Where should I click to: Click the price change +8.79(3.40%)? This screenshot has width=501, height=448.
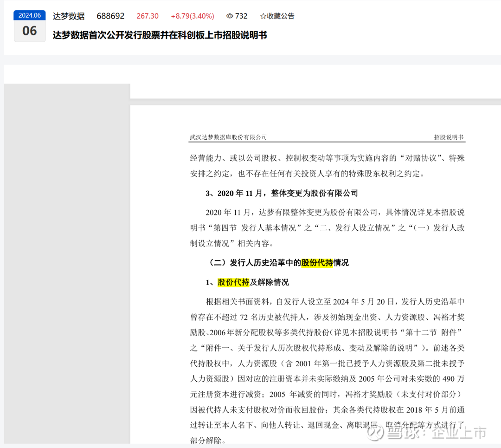193,16
